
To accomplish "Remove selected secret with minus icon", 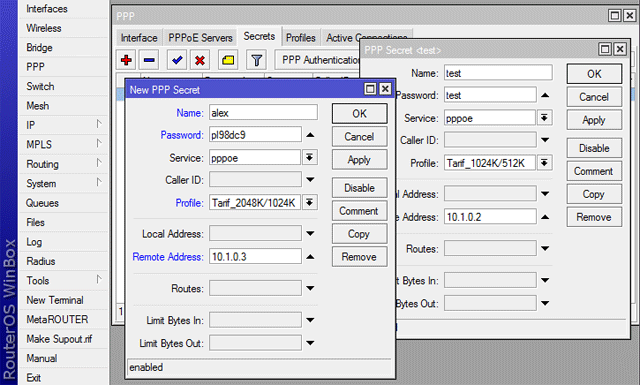I will [149, 60].
